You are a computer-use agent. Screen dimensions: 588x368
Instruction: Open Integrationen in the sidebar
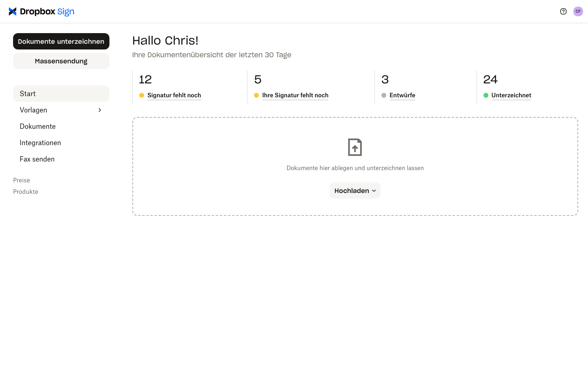click(x=40, y=143)
